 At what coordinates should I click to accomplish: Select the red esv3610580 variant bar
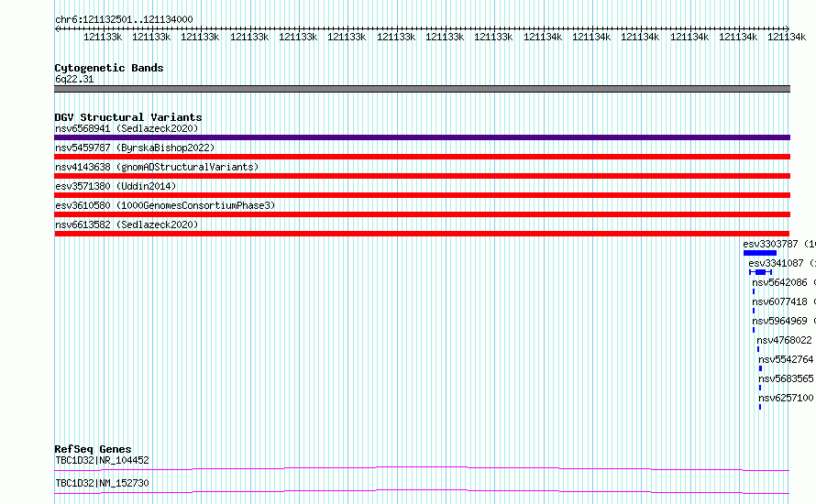(x=422, y=214)
